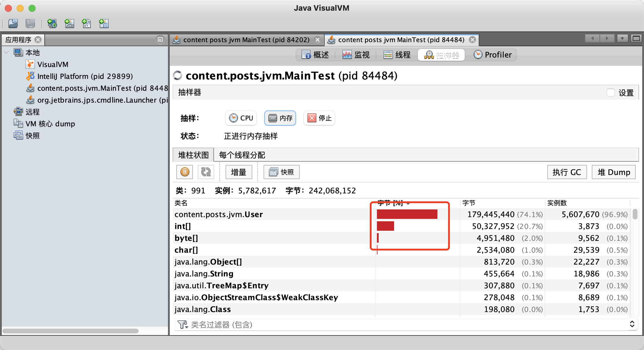Click the Add JMX Connection toolbar icon
The height and width of the screenshot is (350, 644).
[x=69, y=23]
